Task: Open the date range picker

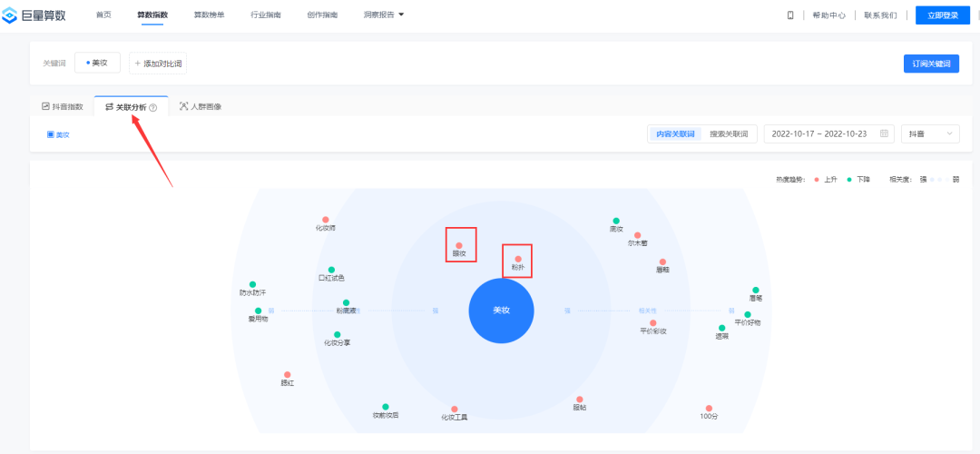Action: pyautogui.click(x=818, y=133)
